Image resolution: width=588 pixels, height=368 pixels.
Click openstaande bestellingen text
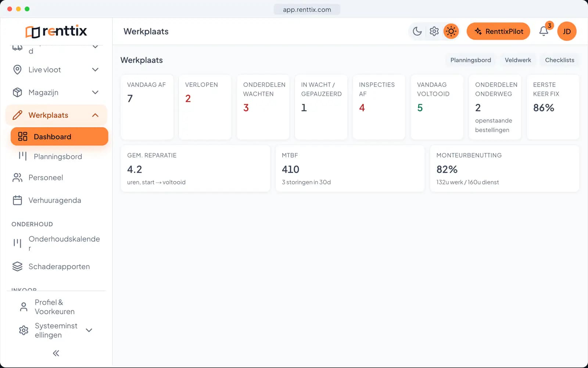(493, 125)
